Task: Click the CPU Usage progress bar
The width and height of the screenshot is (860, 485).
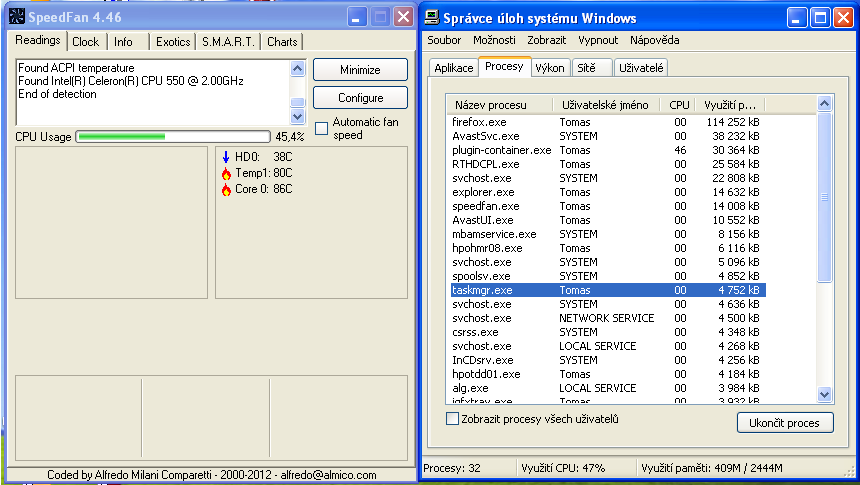Action: (x=173, y=136)
